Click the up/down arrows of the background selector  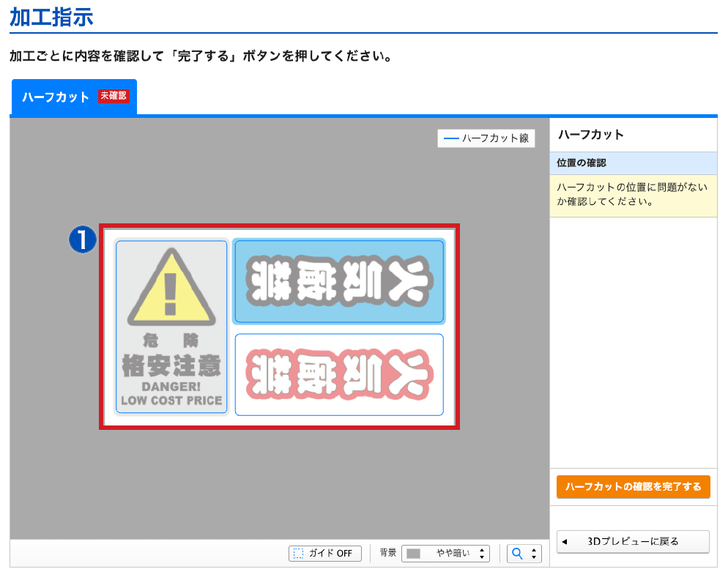(x=481, y=554)
